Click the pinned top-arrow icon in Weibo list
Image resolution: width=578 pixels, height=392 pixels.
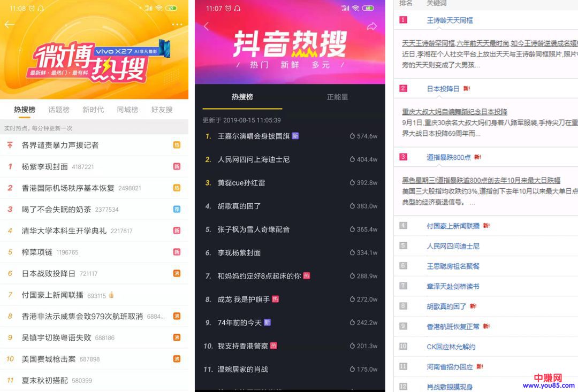(x=10, y=145)
